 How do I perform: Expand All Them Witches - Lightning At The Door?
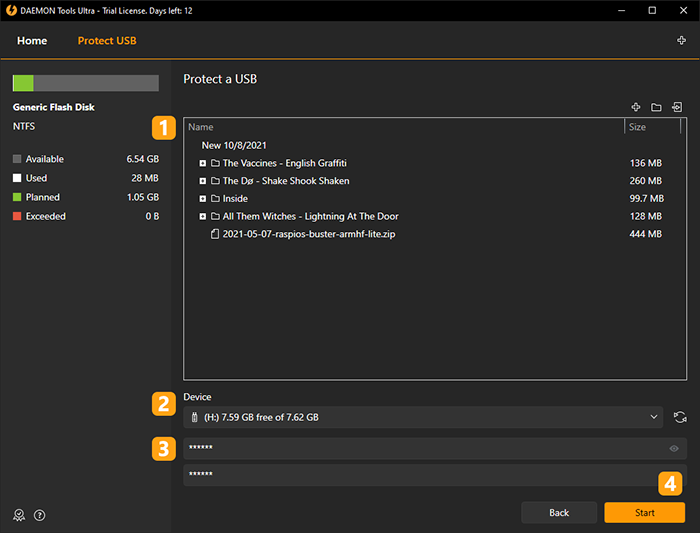coord(203,216)
